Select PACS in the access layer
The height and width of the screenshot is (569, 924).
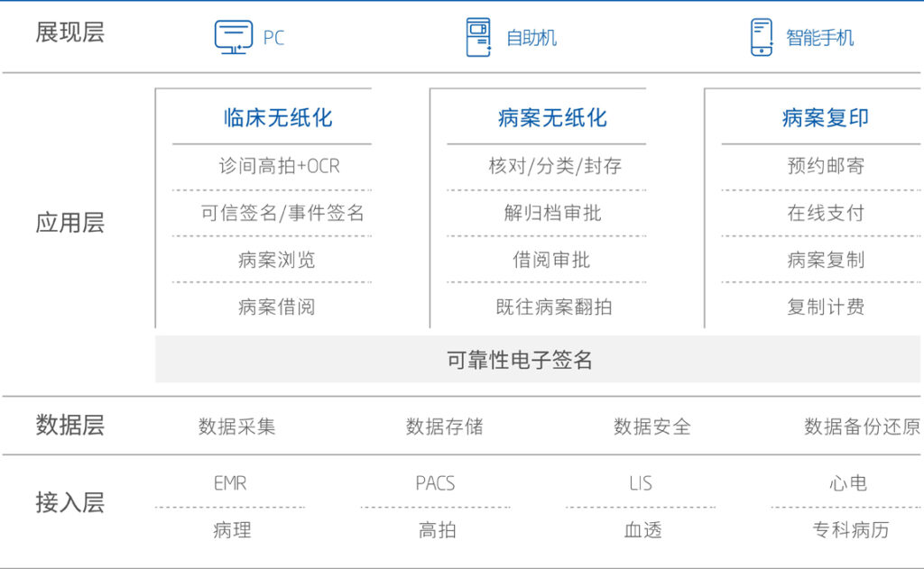coord(436,483)
